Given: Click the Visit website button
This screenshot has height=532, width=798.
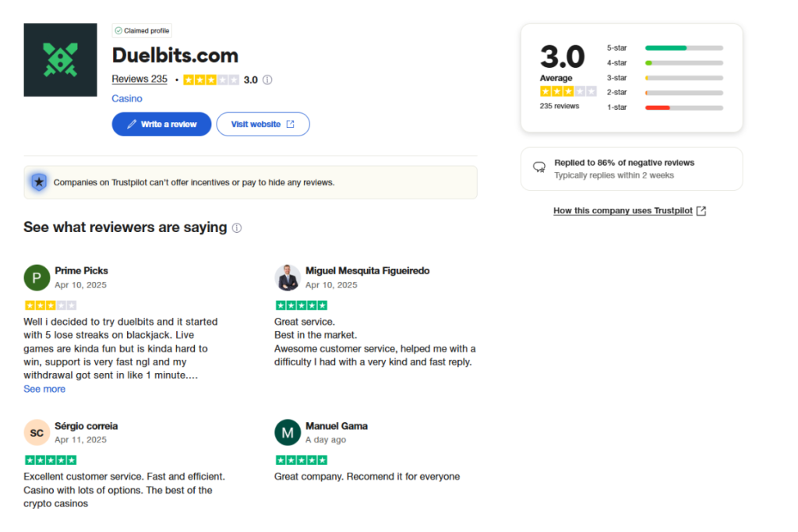Looking at the screenshot, I should point(263,124).
